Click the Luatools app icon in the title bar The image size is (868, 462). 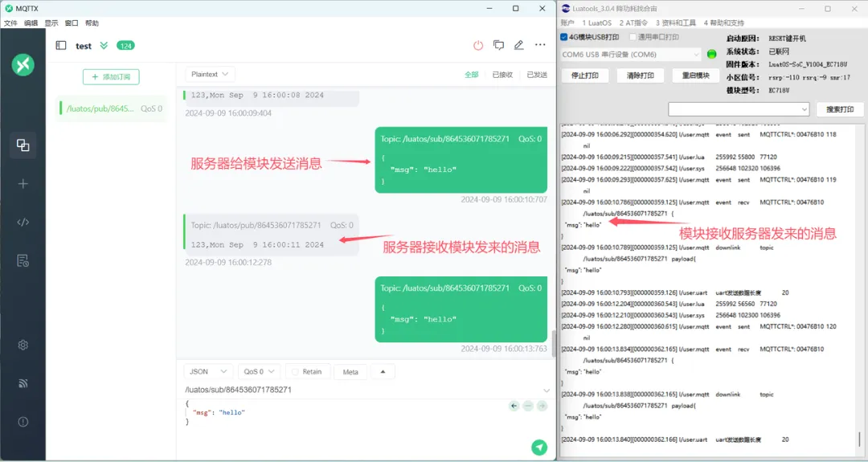click(566, 8)
